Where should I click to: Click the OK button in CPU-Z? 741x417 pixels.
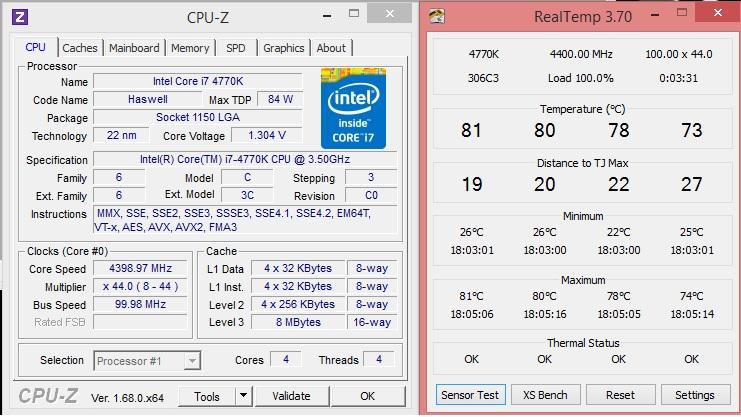coord(368,396)
